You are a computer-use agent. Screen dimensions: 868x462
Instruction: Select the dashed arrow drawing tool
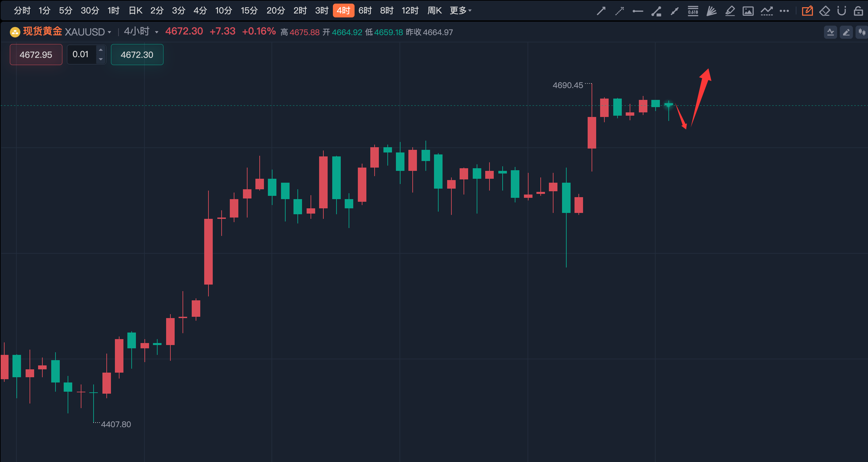point(619,11)
